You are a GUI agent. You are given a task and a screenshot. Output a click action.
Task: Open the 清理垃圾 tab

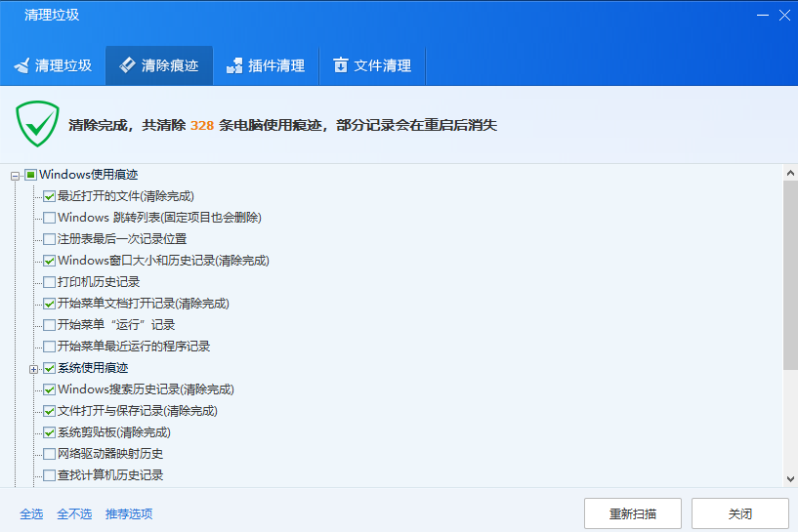pyautogui.click(x=53, y=65)
